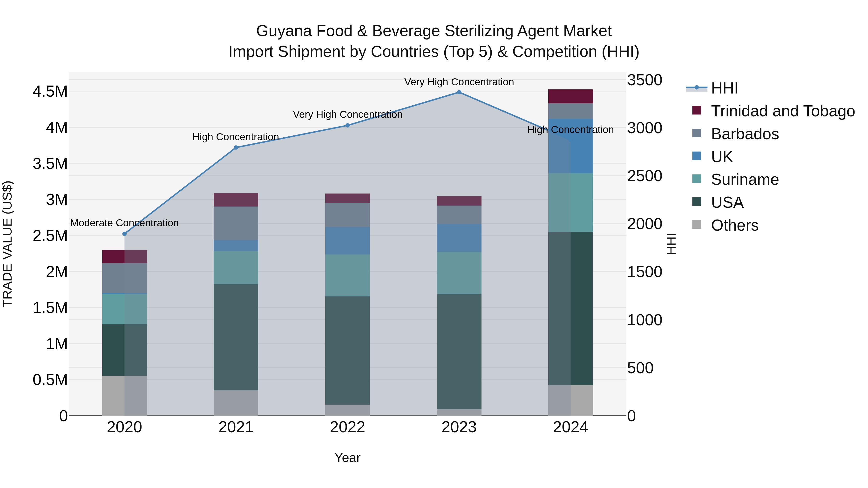This screenshot has width=868, height=488.
Task: Click the 2024 x-axis label
Action: [570, 427]
